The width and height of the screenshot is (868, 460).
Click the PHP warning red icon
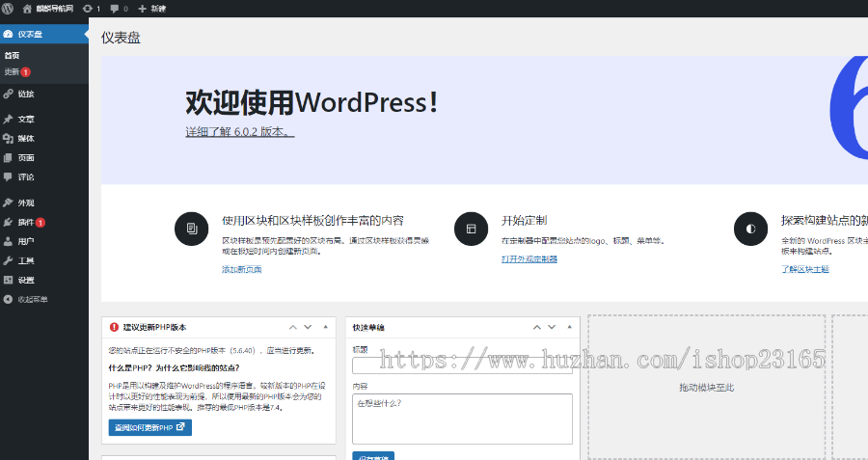pos(114,327)
